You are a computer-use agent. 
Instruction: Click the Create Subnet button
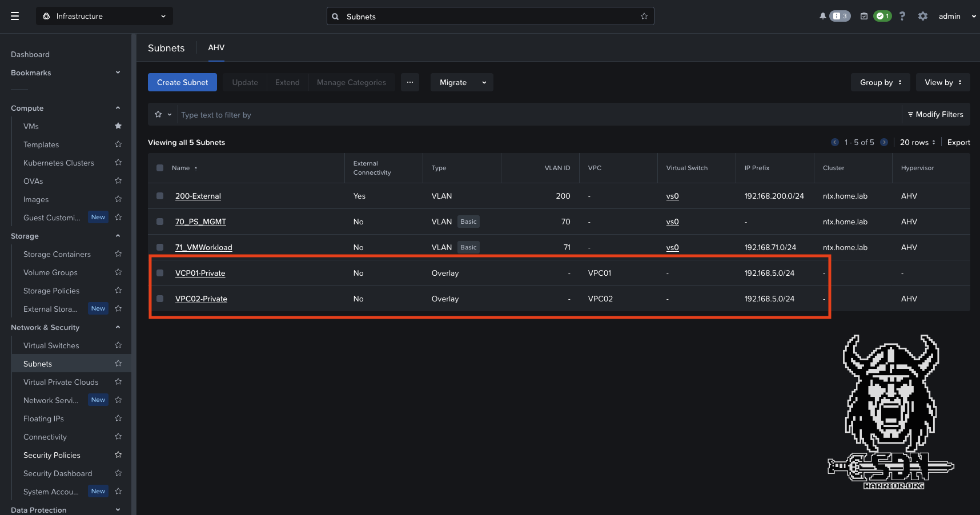[182, 82]
